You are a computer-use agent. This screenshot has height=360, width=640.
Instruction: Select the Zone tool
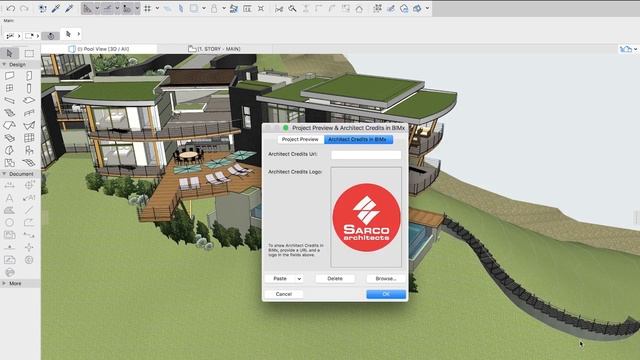9,163
